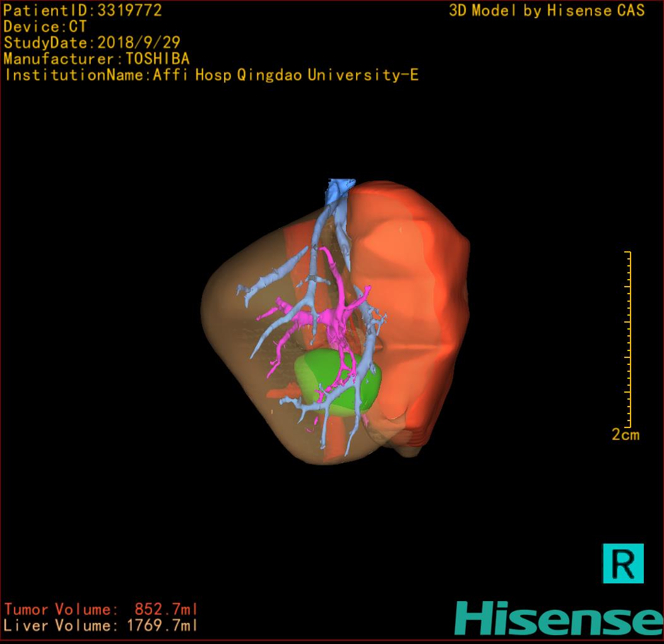Click the 3D Model by Hisense CAS title
Image resolution: width=664 pixels, height=644 pixels.
tap(547, 11)
